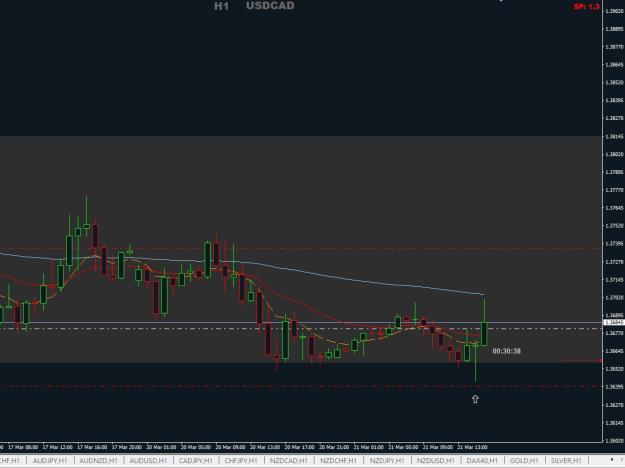Image resolution: width=625 pixels, height=468 pixels.
Task: Select the SILVER,H1 chart tab
Action: (x=566, y=460)
